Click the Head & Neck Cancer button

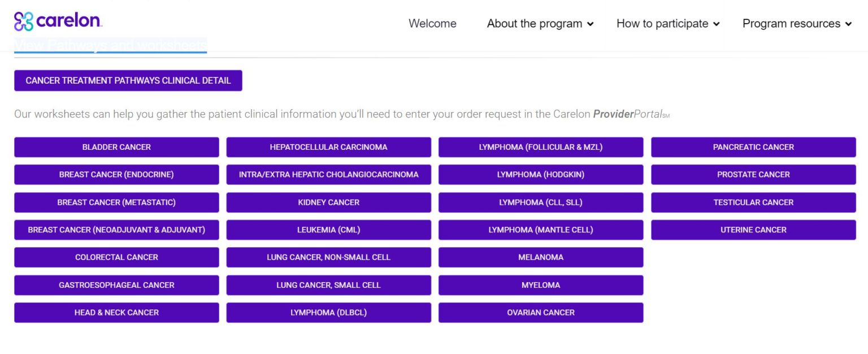tap(116, 312)
